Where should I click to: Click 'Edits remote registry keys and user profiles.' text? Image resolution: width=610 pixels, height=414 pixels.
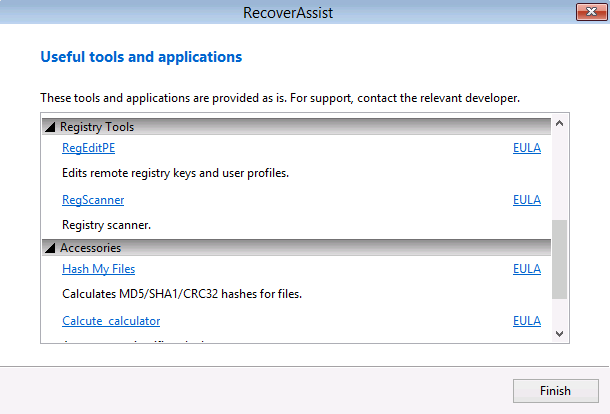[175, 173]
